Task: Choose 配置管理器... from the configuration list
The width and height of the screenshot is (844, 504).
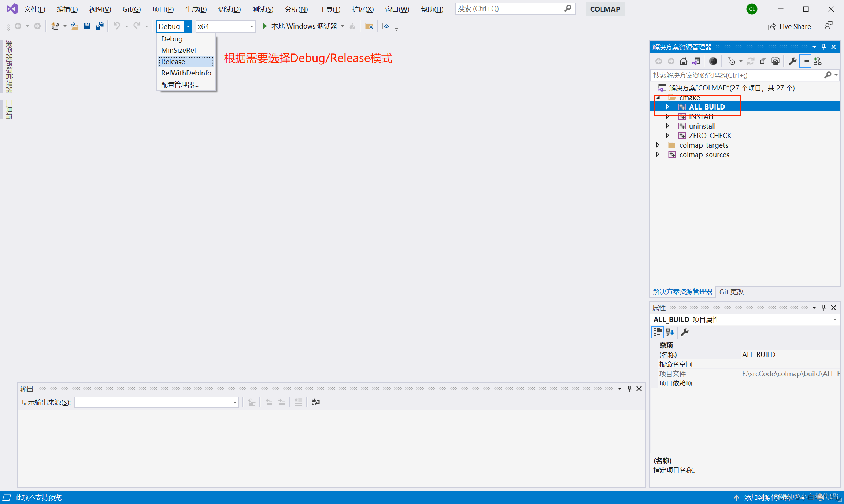Action: 179,84
